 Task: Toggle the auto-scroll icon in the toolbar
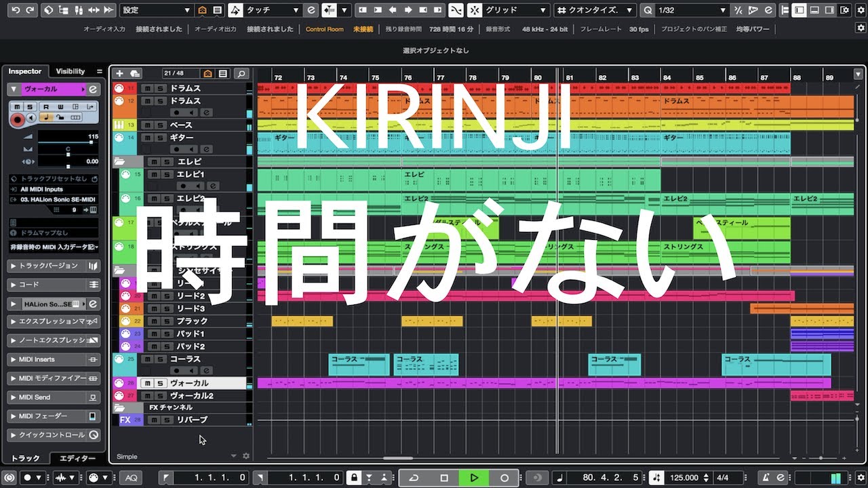coord(329,10)
